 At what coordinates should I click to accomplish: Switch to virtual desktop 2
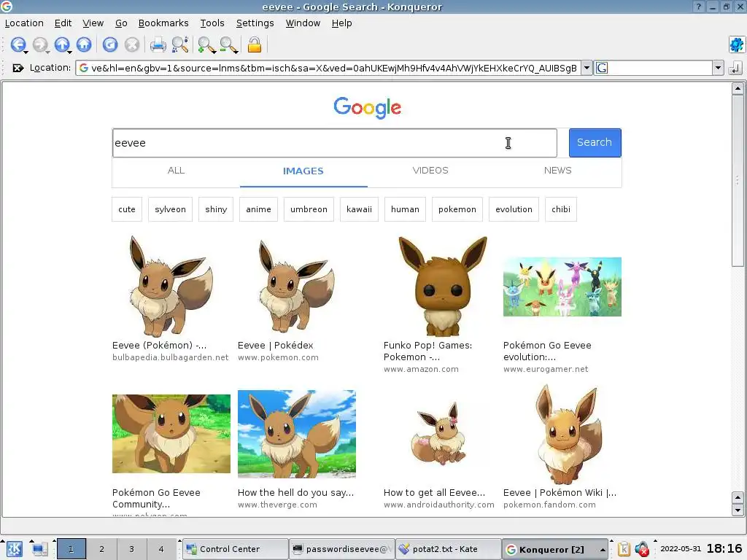coord(101,549)
